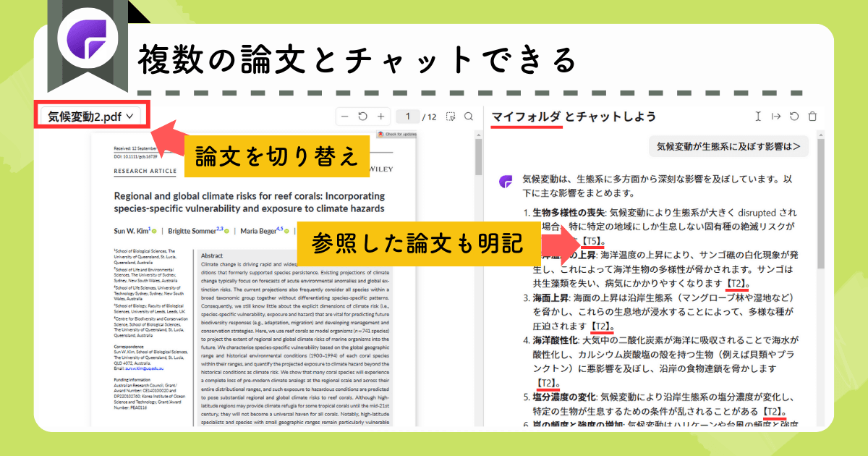Click the paper title Regional and global climate risks
868x456 pixels.
point(250,202)
